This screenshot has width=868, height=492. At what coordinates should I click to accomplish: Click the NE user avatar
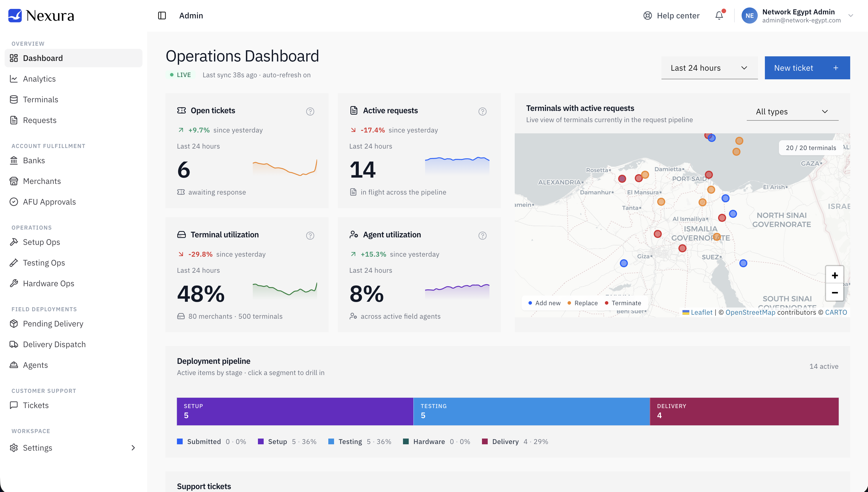coord(749,16)
